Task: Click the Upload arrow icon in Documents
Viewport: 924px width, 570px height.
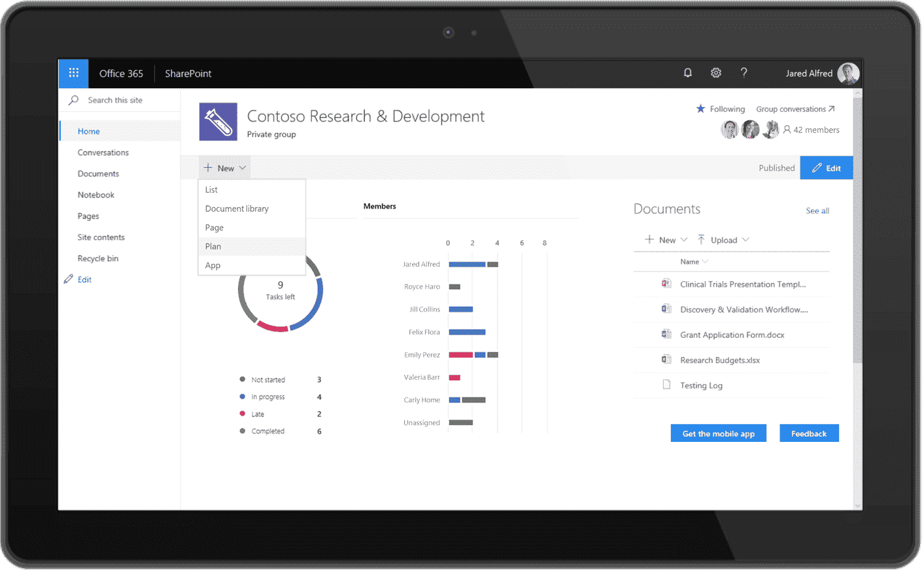Action: (701, 240)
